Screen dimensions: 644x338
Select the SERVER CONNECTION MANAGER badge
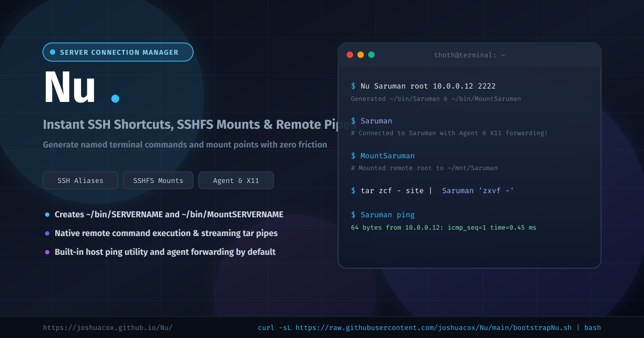coord(118,52)
